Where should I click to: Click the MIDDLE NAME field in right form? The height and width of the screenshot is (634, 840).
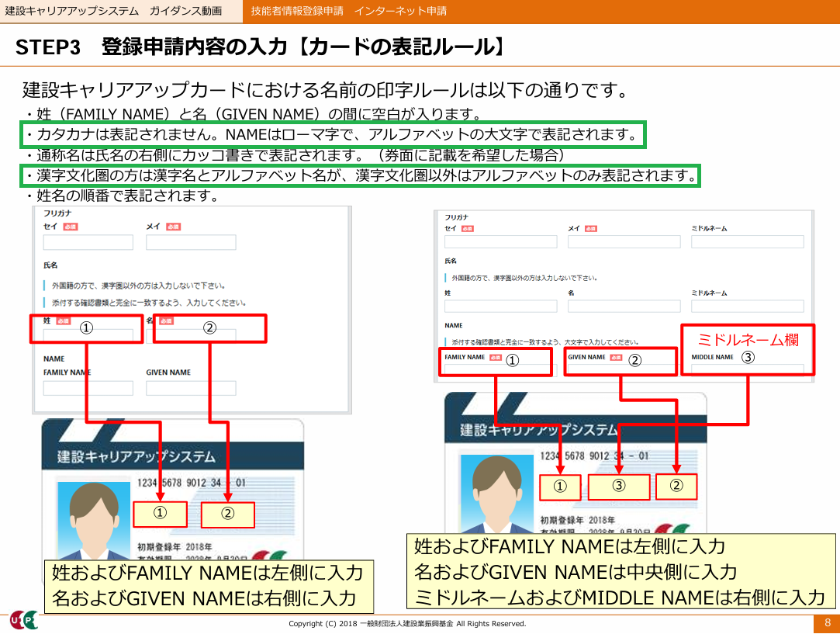747,370
